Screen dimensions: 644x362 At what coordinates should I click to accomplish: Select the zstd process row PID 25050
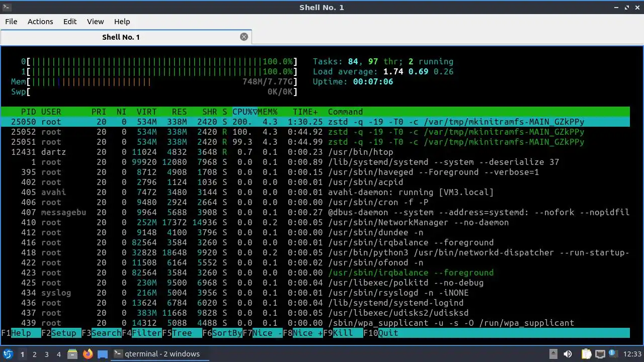pyautogui.click(x=315, y=122)
